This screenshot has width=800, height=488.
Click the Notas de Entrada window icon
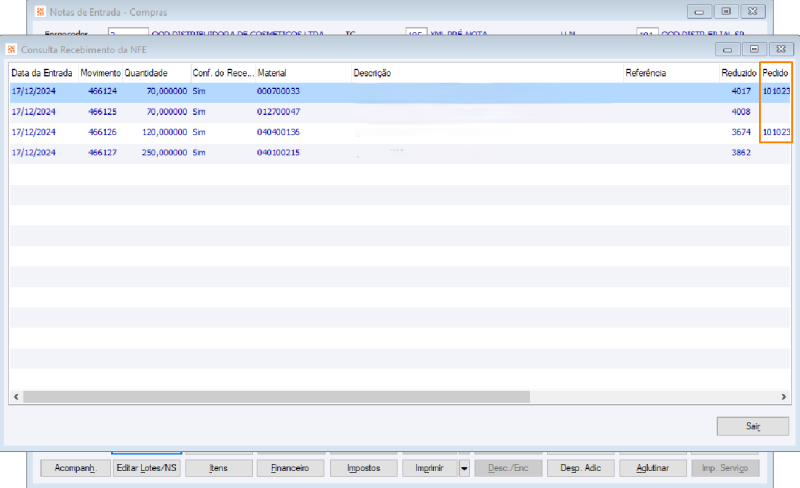click(x=40, y=12)
